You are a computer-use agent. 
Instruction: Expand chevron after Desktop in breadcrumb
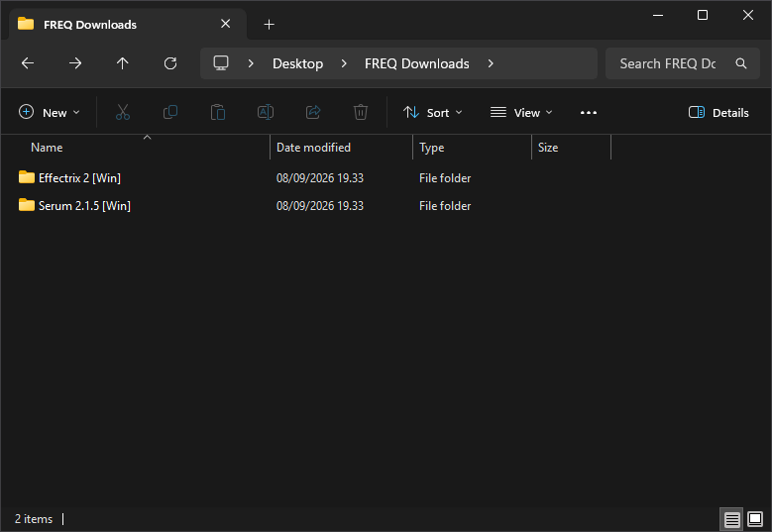[344, 63]
